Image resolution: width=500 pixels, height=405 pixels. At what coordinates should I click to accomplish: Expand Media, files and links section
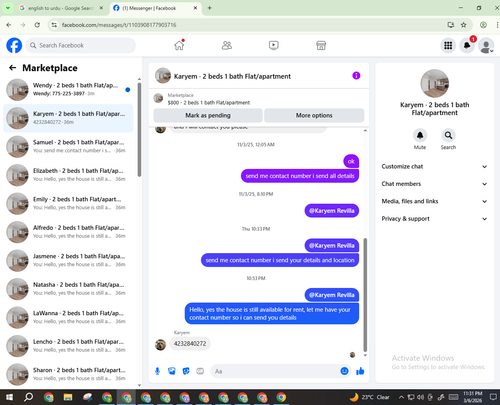pyautogui.click(x=434, y=201)
